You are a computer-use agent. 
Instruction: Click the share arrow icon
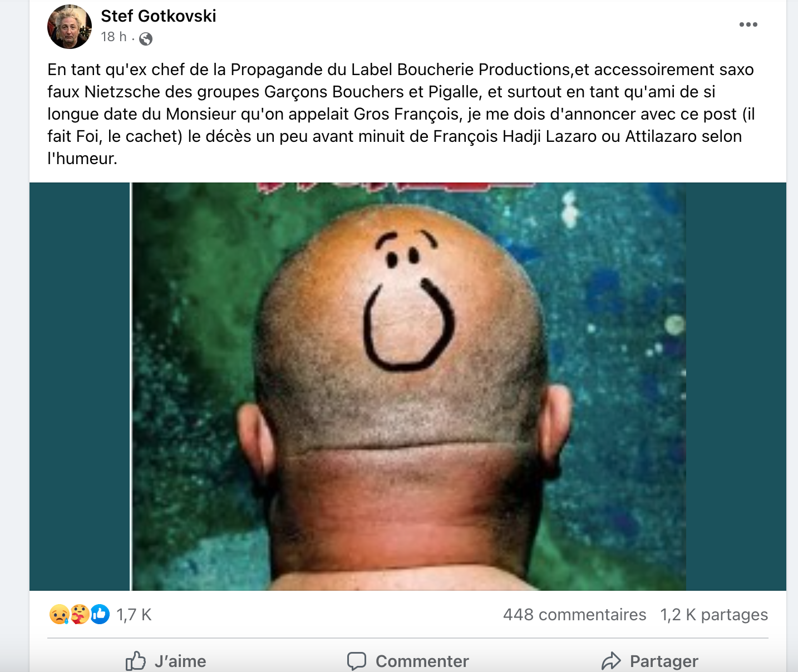point(611,661)
